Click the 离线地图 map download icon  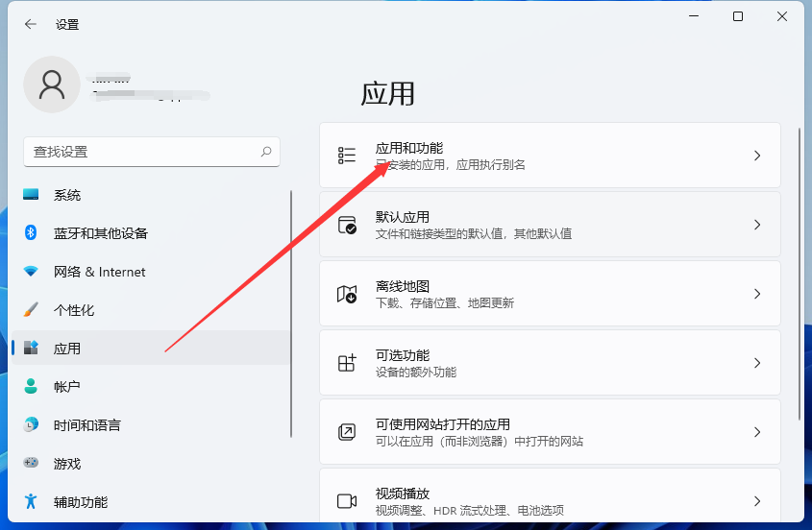point(347,294)
